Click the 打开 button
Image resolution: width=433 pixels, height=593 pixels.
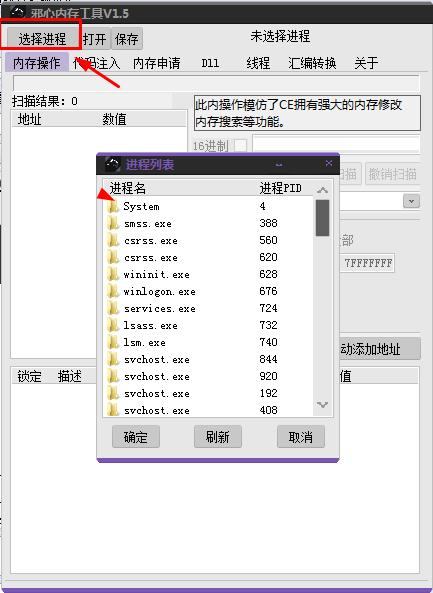click(95, 39)
